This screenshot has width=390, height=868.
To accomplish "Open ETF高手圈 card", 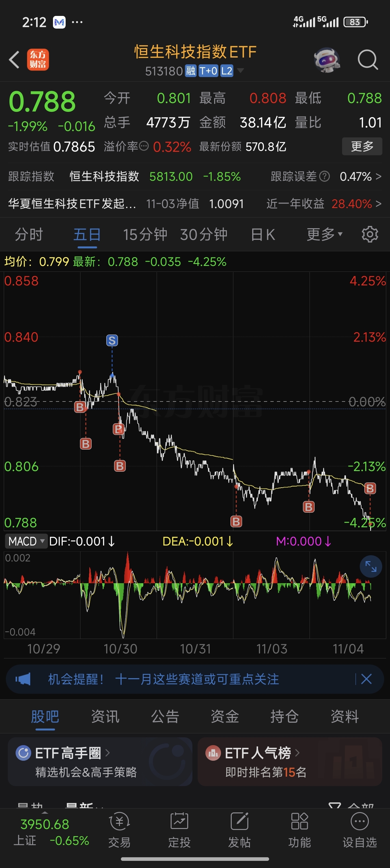I will pos(100,761).
